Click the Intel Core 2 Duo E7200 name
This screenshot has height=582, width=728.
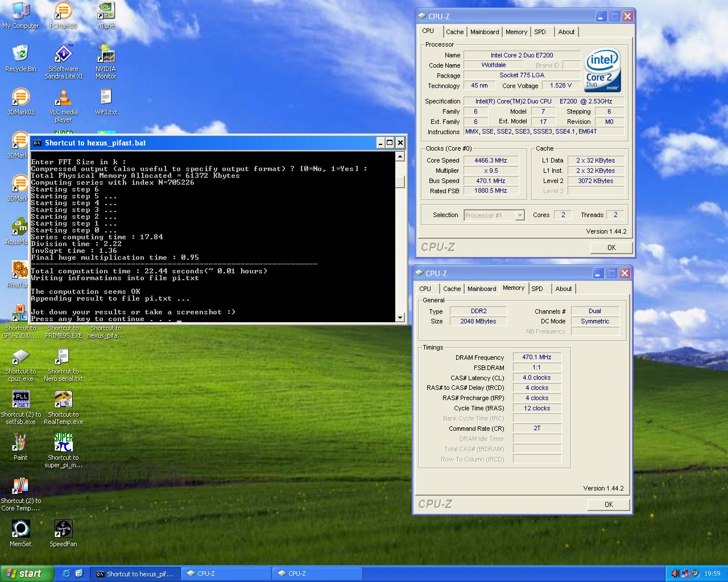pyautogui.click(x=522, y=55)
